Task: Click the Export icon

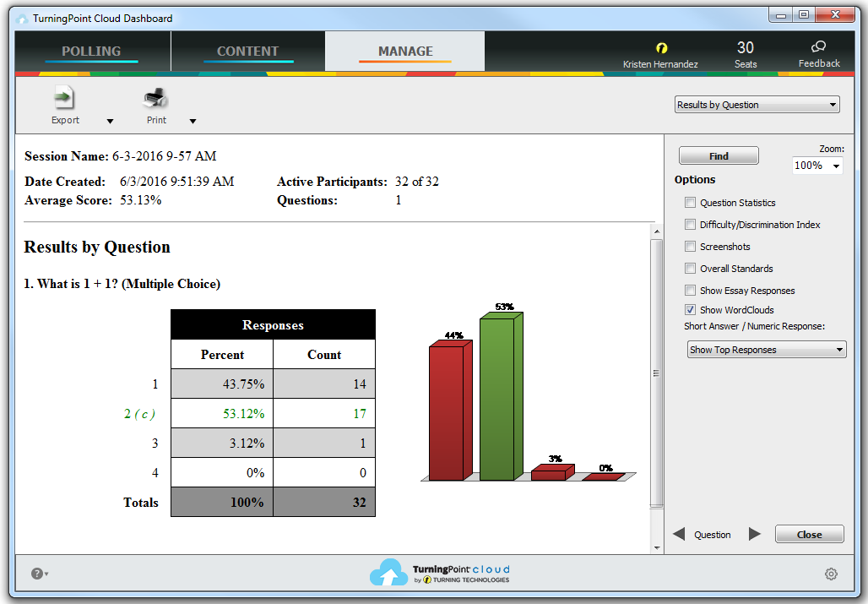Action: pyautogui.click(x=64, y=99)
